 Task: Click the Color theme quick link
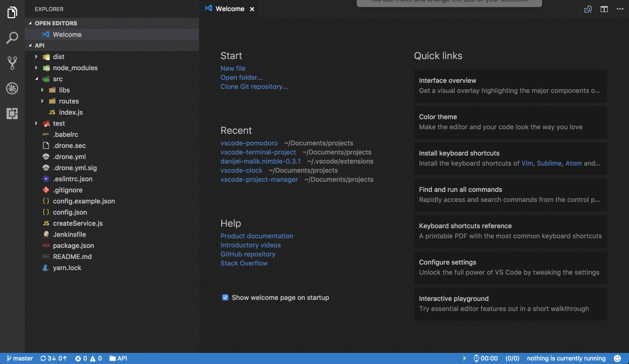511,122
